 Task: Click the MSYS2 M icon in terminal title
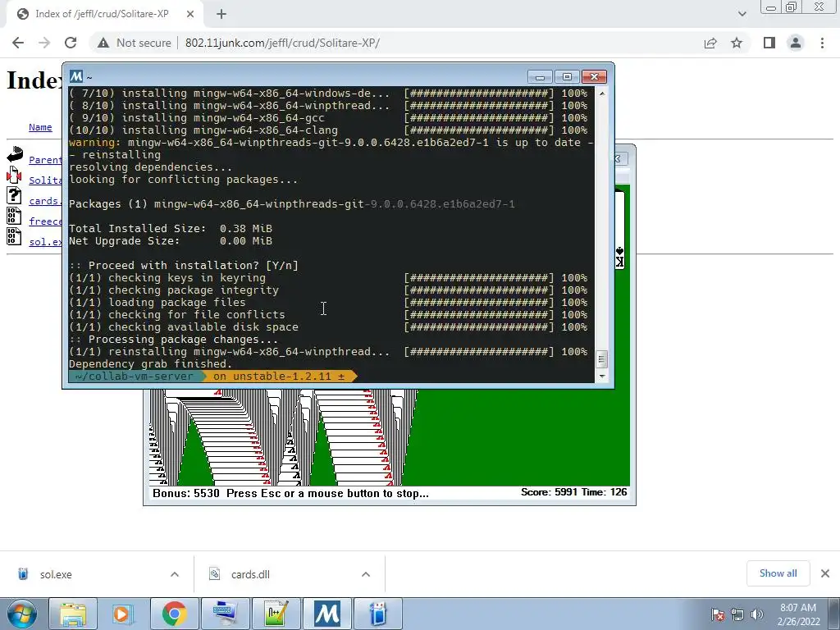pyautogui.click(x=76, y=76)
